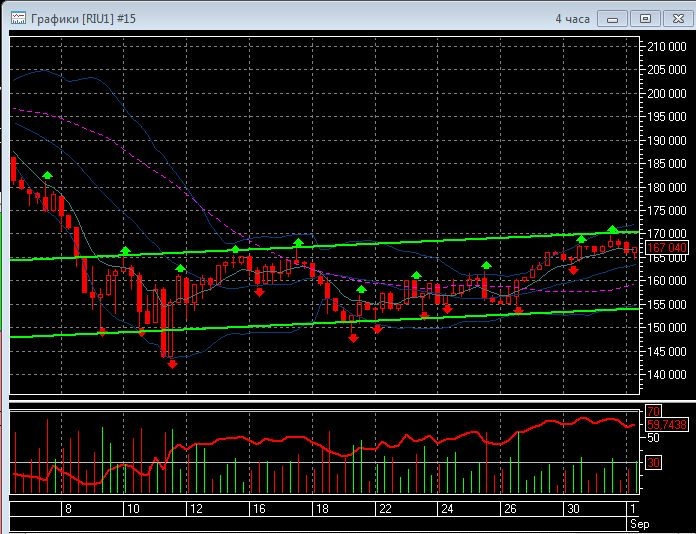Click date label 8 on time axis

[x=68, y=509]
